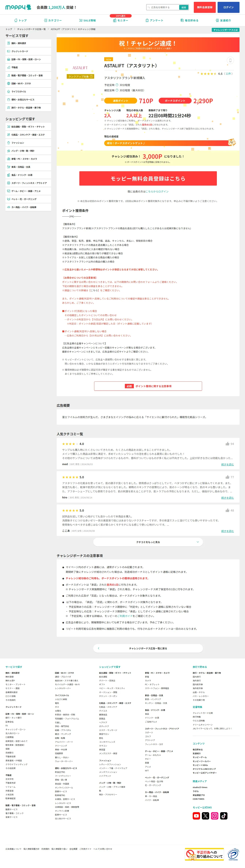
Task: Select クレジットカード in the sidebar
Action: [x=28, y=51]
